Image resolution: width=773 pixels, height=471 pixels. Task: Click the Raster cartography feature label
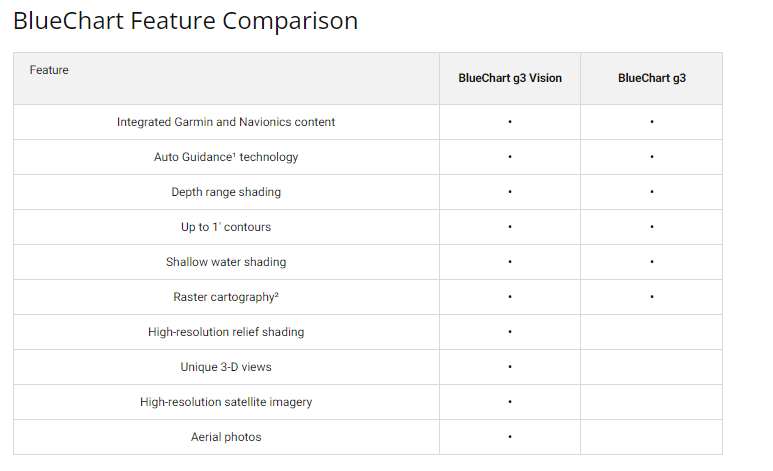pyautogui.click(x=226, y=297)
